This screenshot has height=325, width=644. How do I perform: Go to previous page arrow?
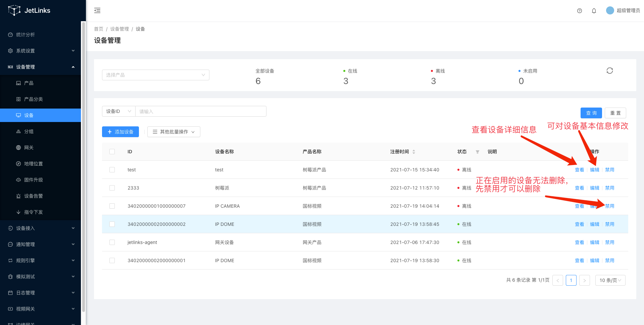point(558,280)
